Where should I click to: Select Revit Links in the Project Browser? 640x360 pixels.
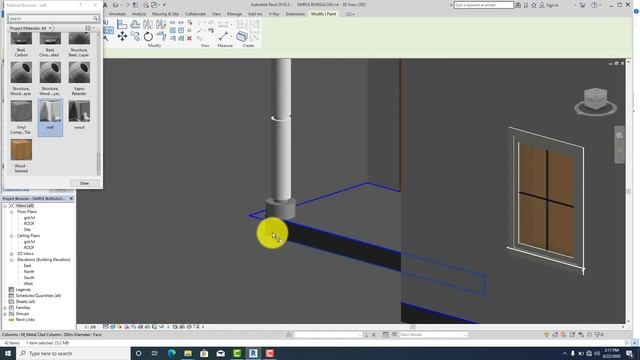click(x=25, y=320)
